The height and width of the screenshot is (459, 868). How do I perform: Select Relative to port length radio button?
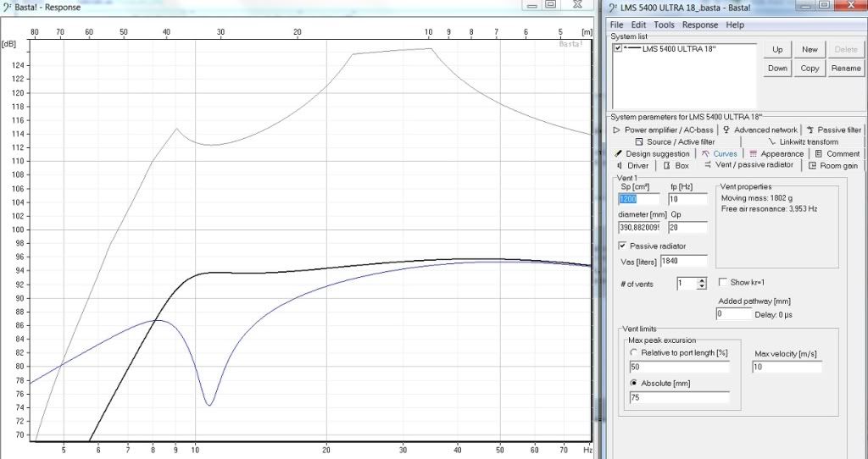point(633,352)
